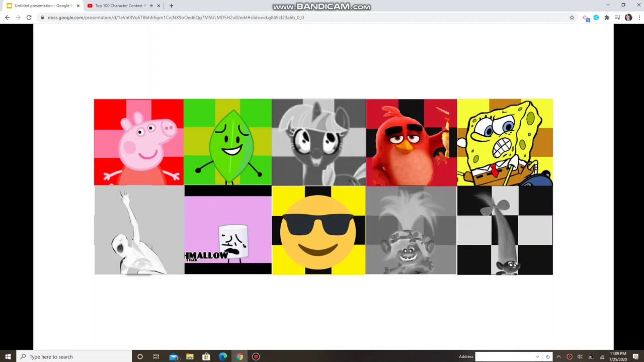Select the SpongeBob image
The width and height of the screenshot is (644, 362).
click(505, 142)
